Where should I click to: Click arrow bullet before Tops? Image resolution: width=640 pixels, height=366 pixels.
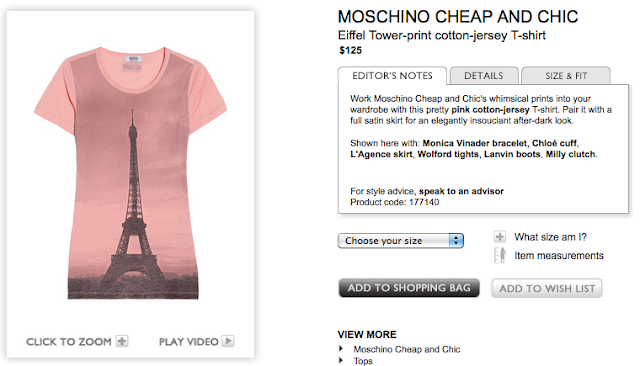[x=341, y=361]
